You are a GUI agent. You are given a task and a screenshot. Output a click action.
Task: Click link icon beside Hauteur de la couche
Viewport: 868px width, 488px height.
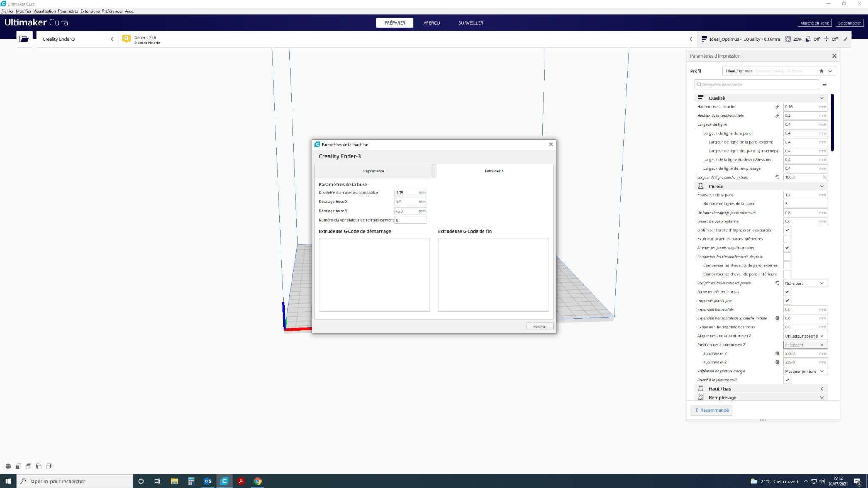(777, 107)
